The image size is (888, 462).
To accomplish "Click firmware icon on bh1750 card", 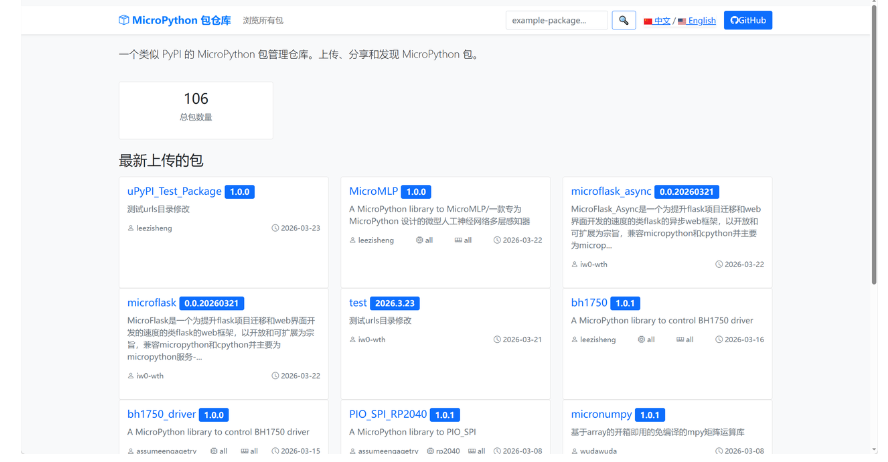I will (x=680, y=340).
